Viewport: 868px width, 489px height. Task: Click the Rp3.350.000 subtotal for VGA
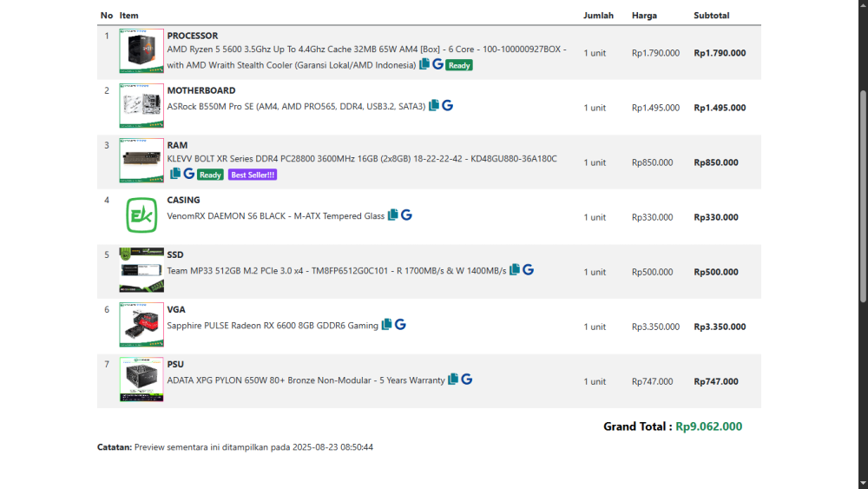720,327
